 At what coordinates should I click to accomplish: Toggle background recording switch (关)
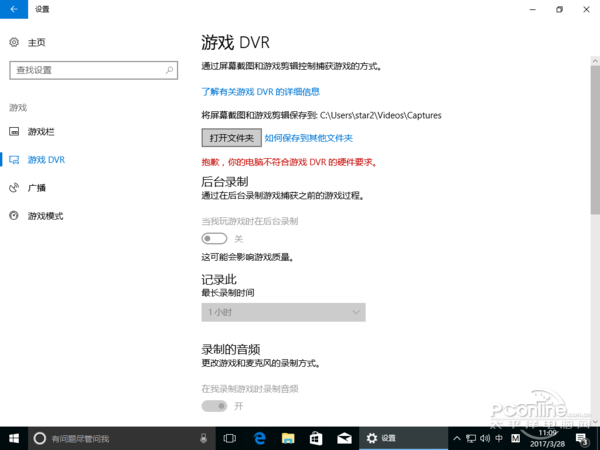coord(214,239)
